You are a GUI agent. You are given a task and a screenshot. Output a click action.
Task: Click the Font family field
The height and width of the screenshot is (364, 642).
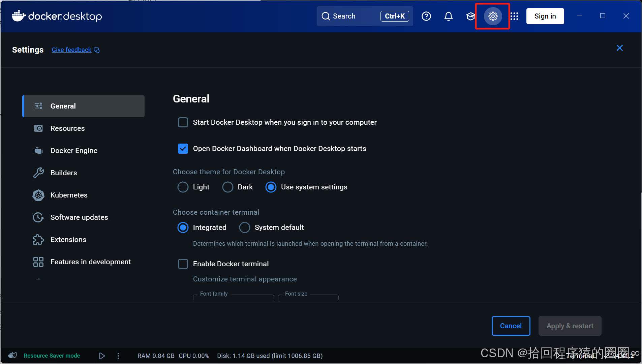[x=234, y=296]
